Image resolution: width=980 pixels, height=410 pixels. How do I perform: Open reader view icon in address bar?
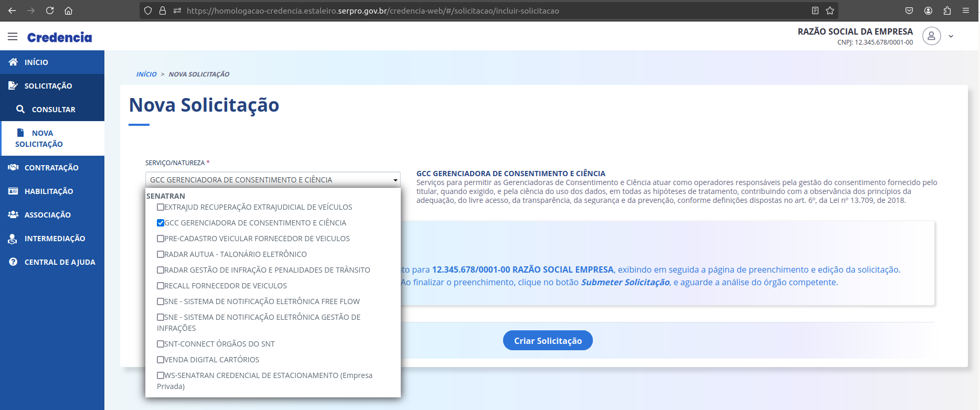click(815, 10)
